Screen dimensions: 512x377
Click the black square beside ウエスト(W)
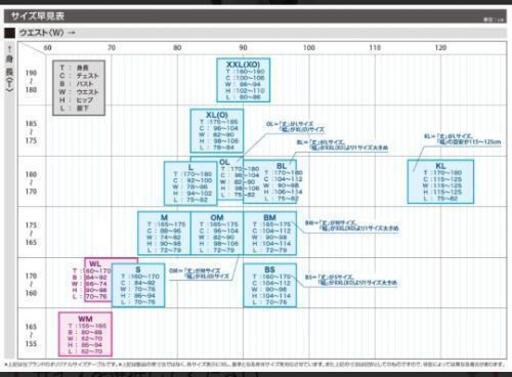[x=9, y=33]
